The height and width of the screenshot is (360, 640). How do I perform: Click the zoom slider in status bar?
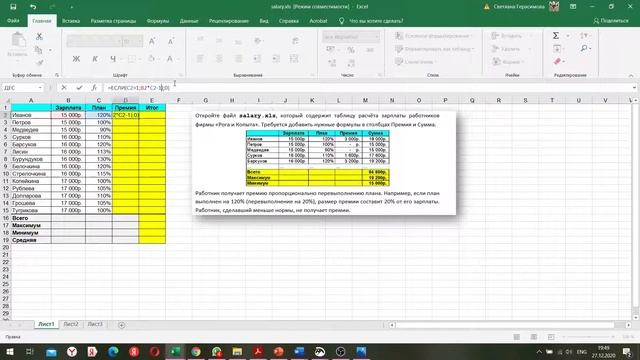point(588,337)
